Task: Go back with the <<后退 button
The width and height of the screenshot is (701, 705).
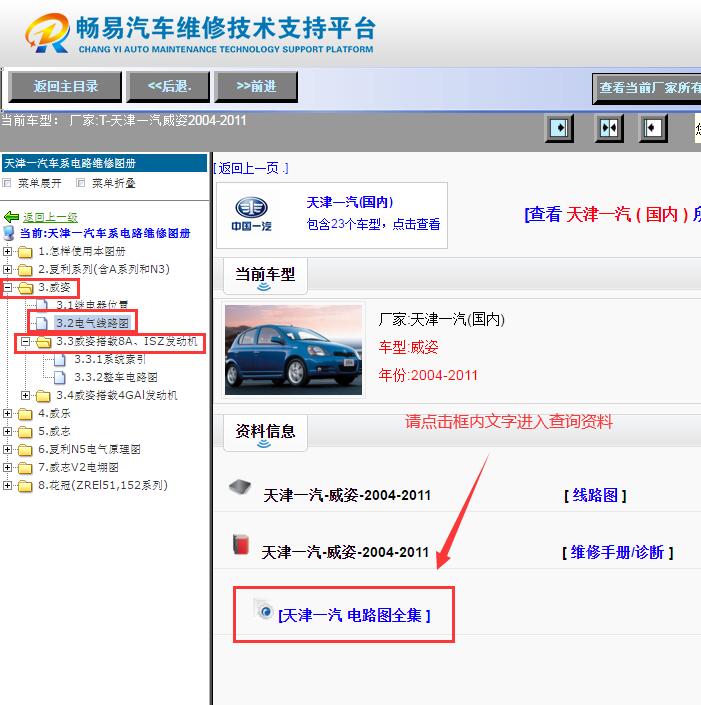Action: pyautogui.click(x=169, y=86)
